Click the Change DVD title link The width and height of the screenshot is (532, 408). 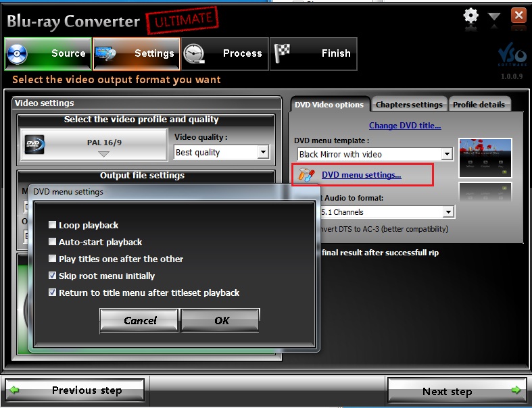point(405,126)
